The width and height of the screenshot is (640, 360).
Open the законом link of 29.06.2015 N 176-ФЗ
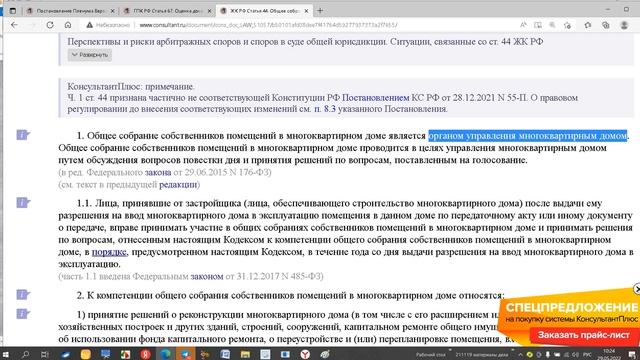[x=158, y=172]
